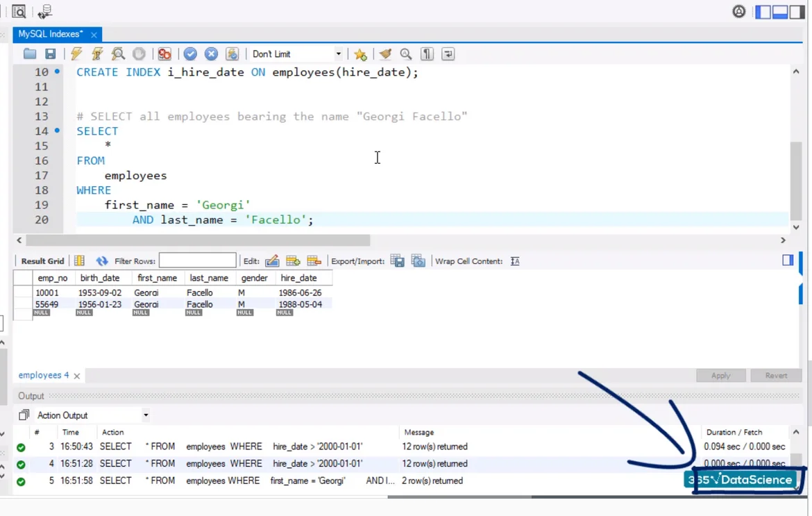
Task: Select the employees 4 result tab
Action: (x=43, y=375)
